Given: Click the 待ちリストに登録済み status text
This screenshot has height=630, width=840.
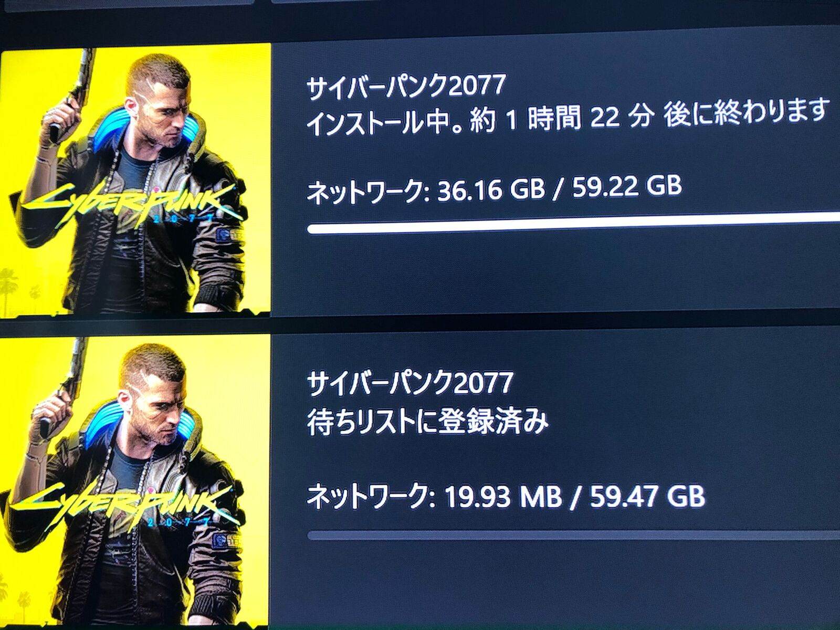Looking at the screenshot, I should 427,423.
